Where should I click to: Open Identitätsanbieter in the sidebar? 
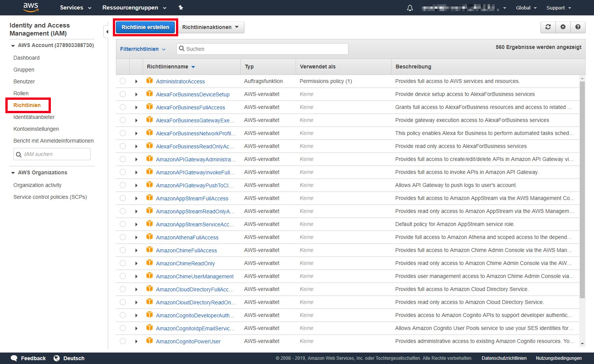click(34, 117)
